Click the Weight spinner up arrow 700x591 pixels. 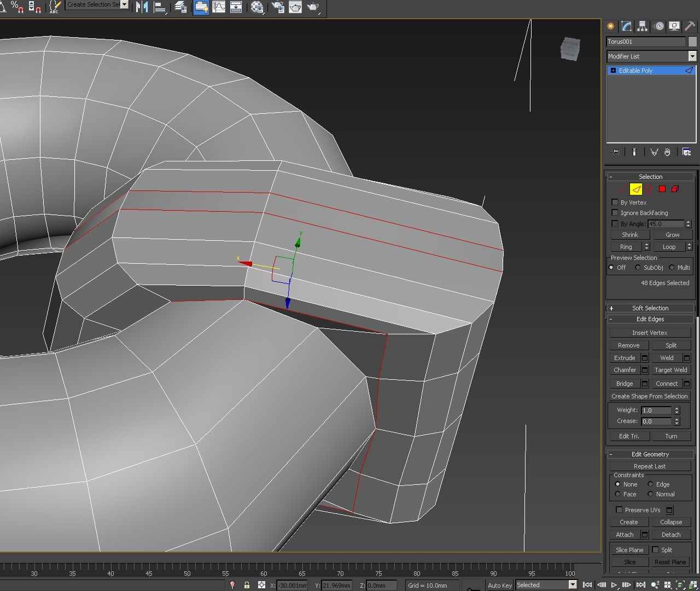coord(676,407)
